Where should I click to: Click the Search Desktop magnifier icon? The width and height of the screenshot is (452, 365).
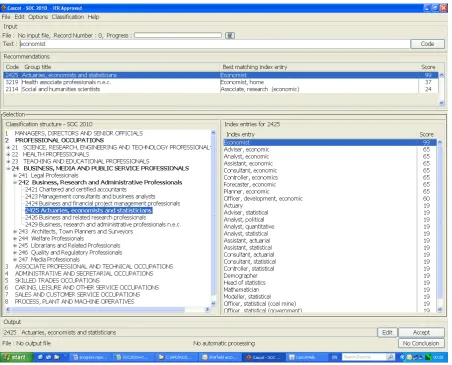390,357
